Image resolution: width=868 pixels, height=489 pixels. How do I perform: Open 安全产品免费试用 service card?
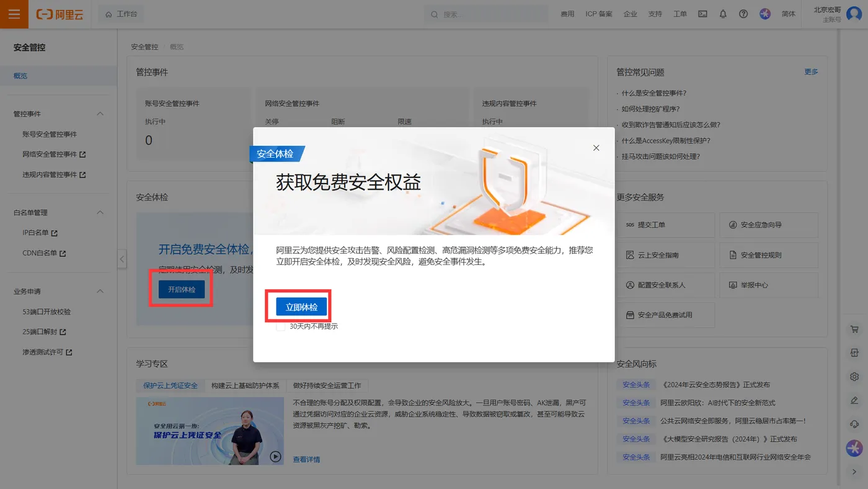[x=666, y=315]
